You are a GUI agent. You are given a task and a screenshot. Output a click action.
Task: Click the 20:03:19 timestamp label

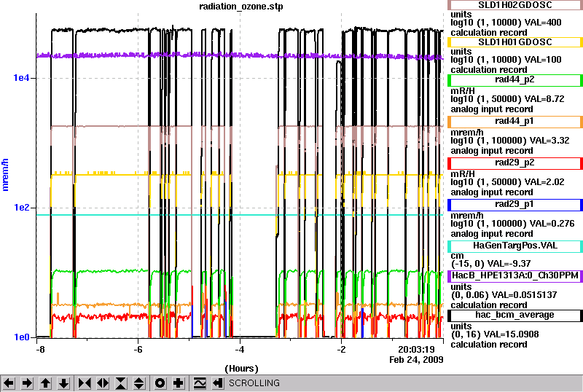point(416,350)
